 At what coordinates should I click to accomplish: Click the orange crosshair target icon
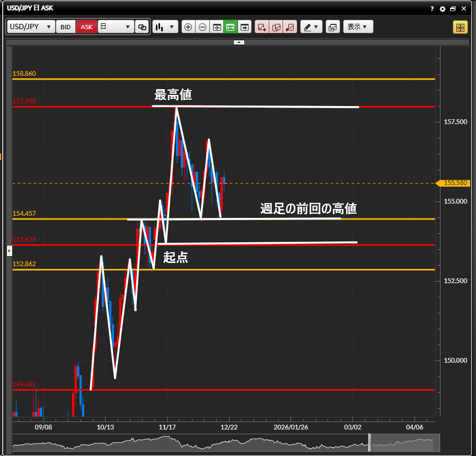pos(460,27)
